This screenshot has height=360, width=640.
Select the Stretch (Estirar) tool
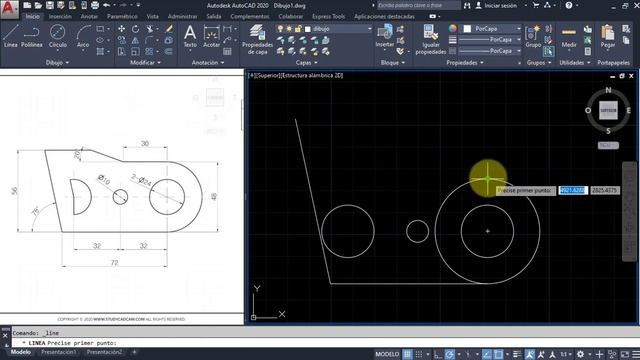click(122, 51)
